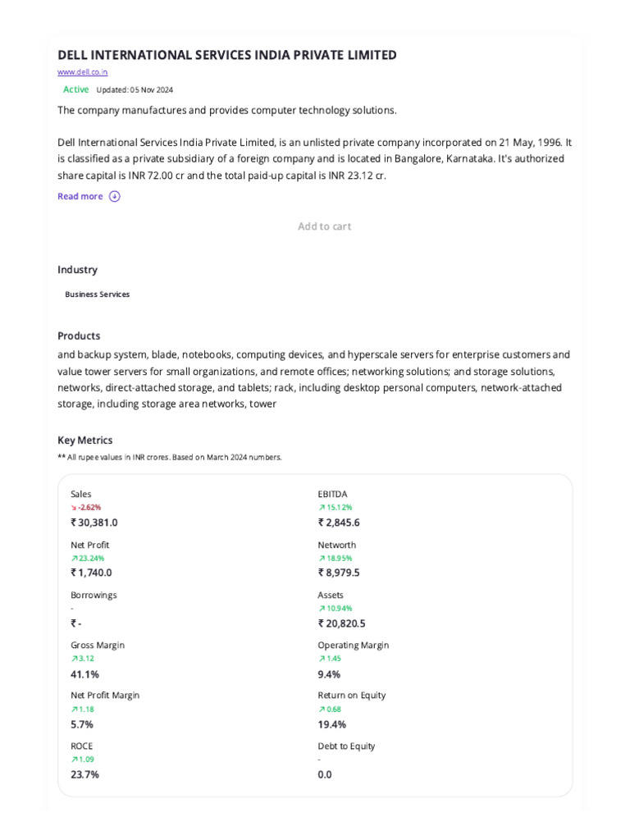Screen dimensions: 630x840
Task: Select the Business Services industry tag
Action: coord(97,294)
